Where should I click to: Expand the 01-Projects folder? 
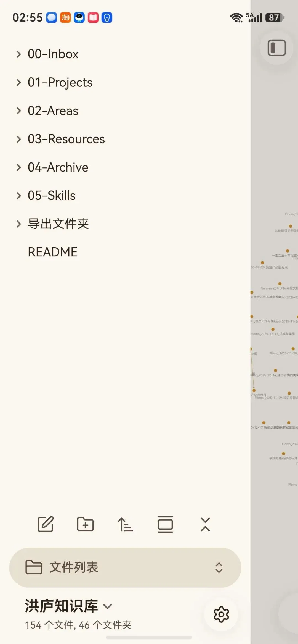coord(19,82)
